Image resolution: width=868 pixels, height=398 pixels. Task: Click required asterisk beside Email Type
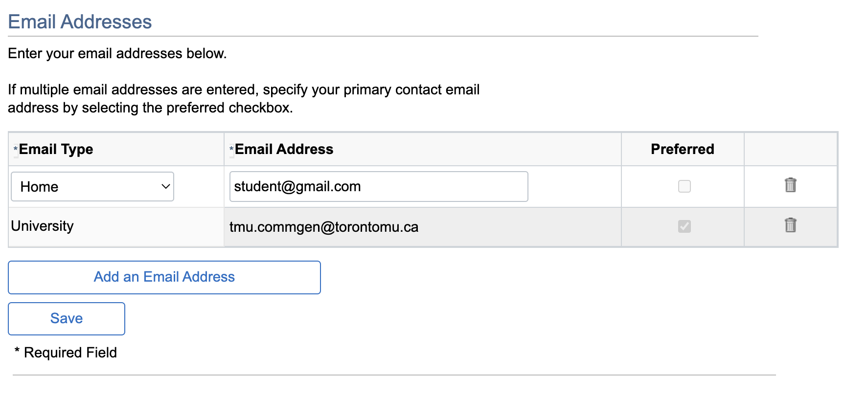[x=16, y=149]
